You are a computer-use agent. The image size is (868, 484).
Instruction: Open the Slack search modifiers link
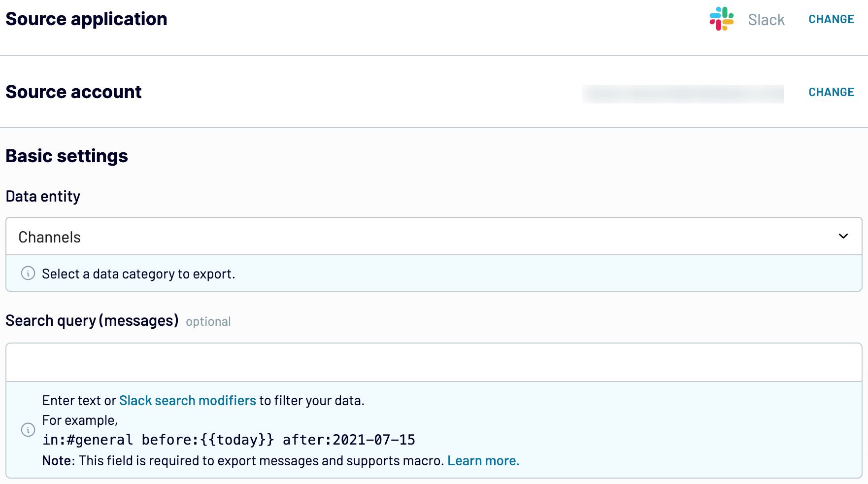[x=188, y=401]
